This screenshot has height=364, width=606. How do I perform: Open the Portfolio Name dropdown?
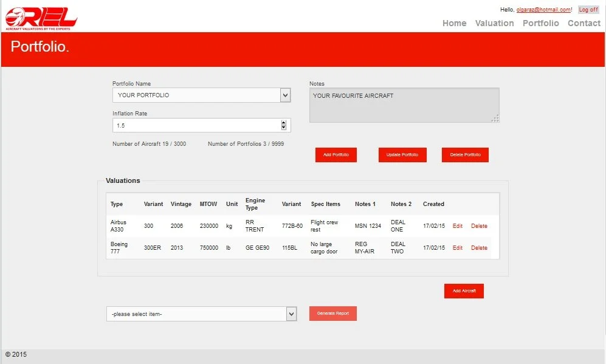pyautogui.click(x=201, y=95)
